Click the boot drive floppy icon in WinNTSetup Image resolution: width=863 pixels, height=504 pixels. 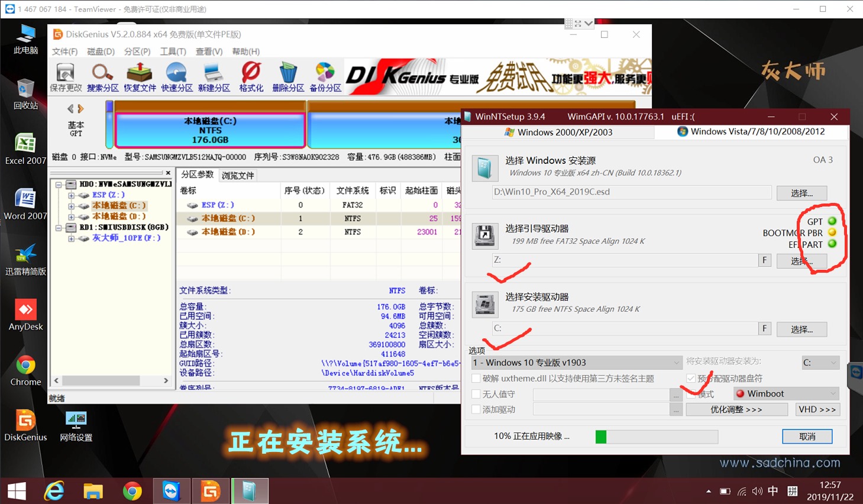[484, 235]
